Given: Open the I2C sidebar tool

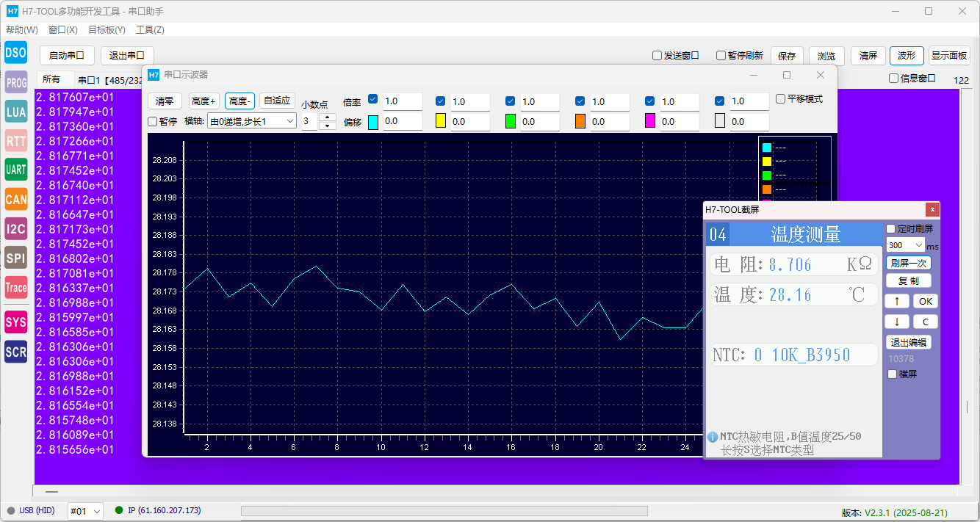Looking at the screenshot, I should pos(16,229).
